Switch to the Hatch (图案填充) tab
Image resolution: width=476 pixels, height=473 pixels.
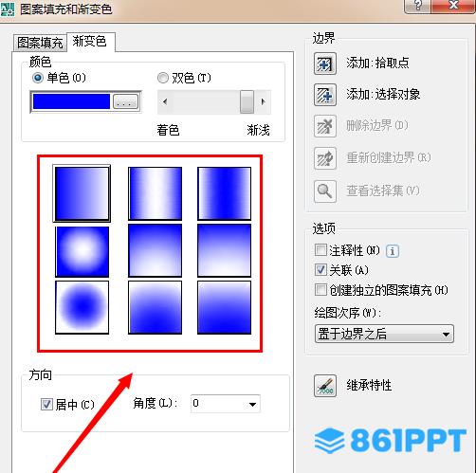click(40, 43)
